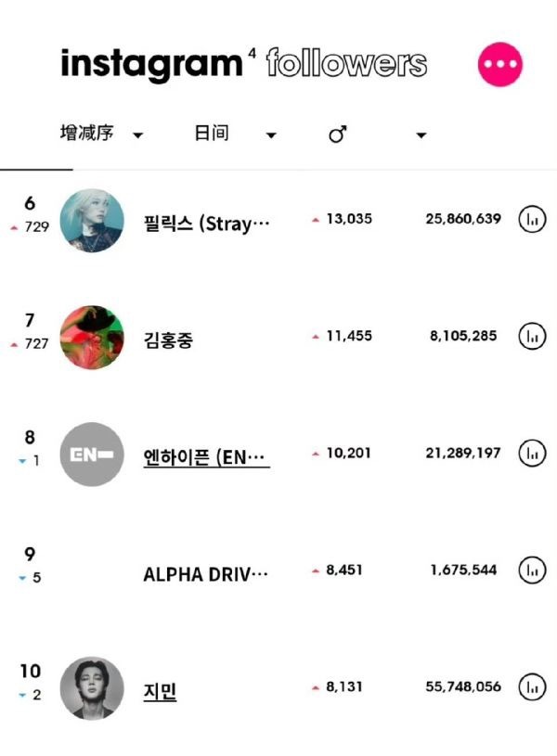The width and height of the screenshot is (557, 756).
Task: Open 지민 profile link
Action: (160, 691)
